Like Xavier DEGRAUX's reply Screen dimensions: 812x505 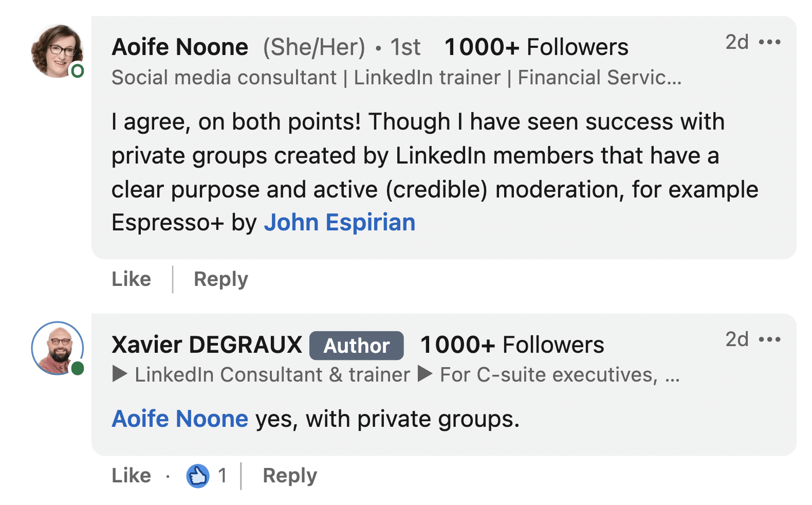(132, 476)
